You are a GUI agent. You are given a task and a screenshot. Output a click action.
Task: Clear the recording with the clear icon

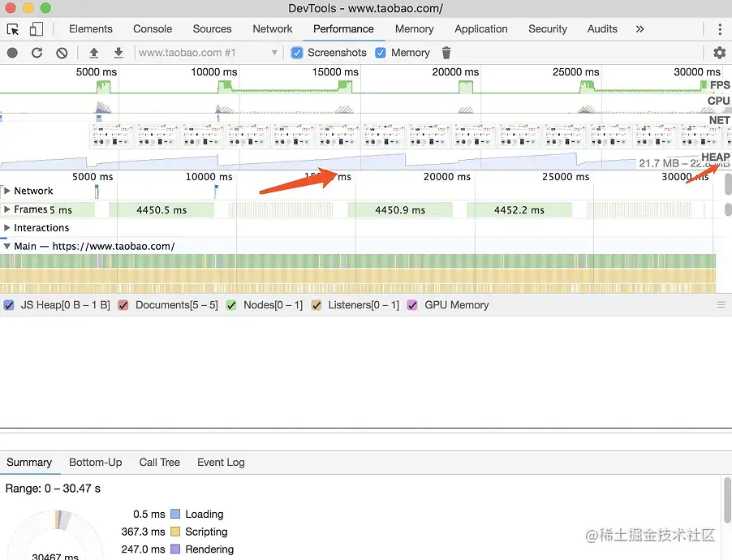pos(62,53)
